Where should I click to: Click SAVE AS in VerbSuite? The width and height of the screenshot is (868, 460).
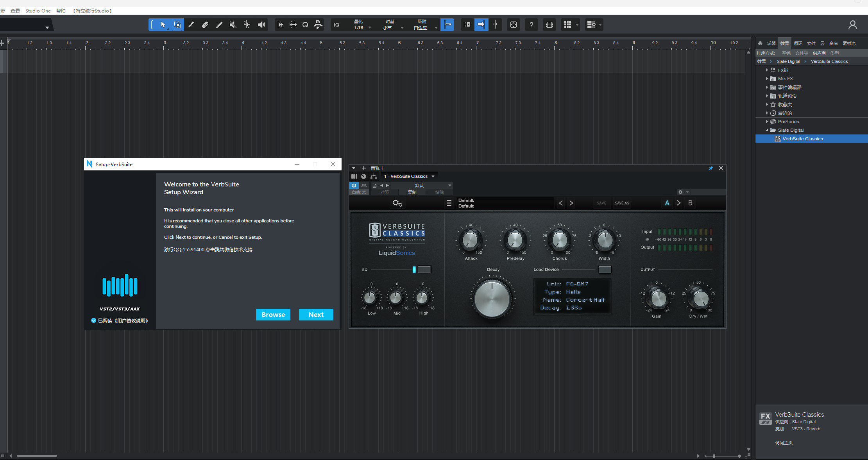(622, 203)
